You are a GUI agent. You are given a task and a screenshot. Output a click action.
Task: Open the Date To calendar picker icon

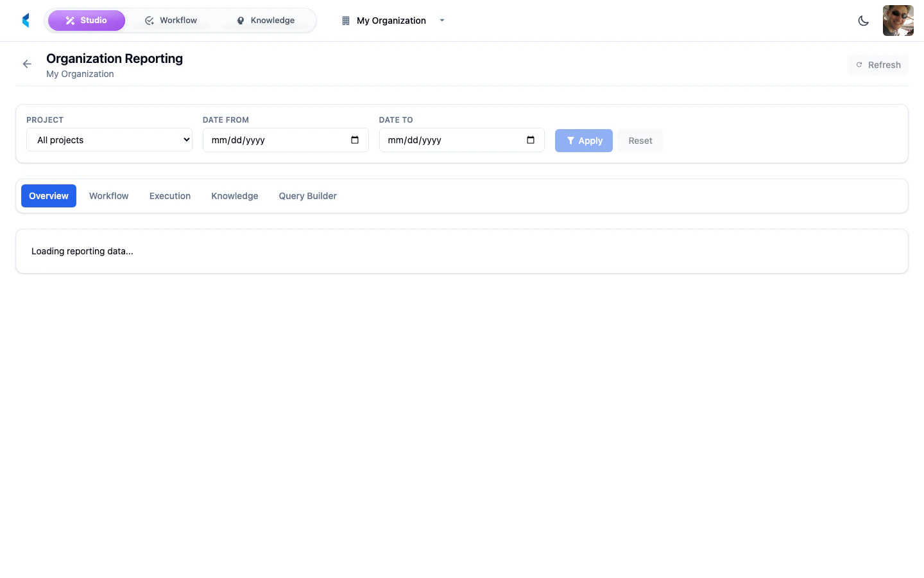point(531,139)
